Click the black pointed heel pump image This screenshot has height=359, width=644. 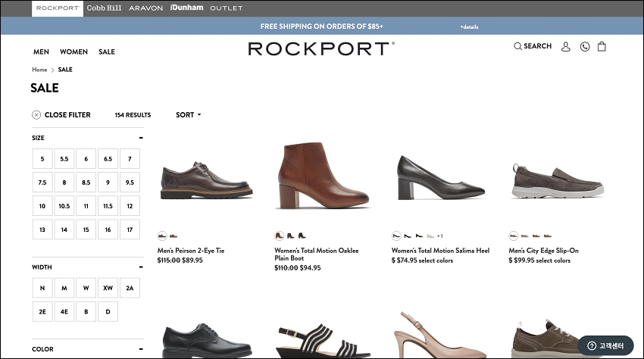point(441,177)
